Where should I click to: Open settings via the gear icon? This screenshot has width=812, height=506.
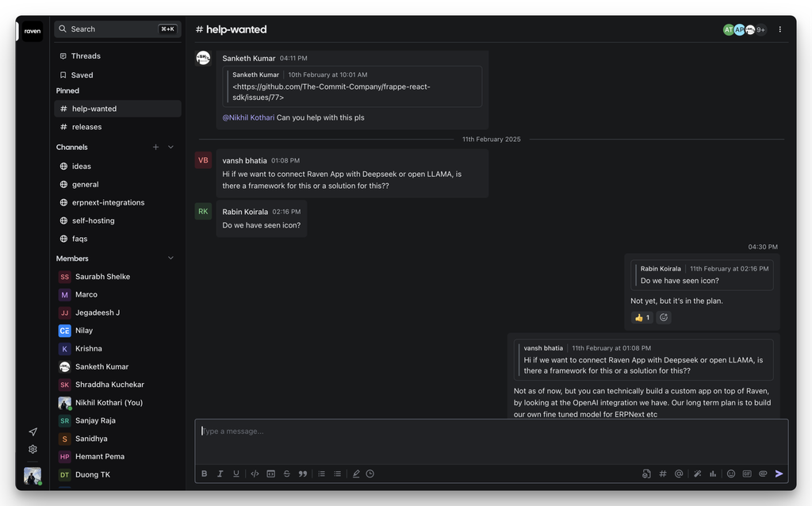tap(32, 449)
